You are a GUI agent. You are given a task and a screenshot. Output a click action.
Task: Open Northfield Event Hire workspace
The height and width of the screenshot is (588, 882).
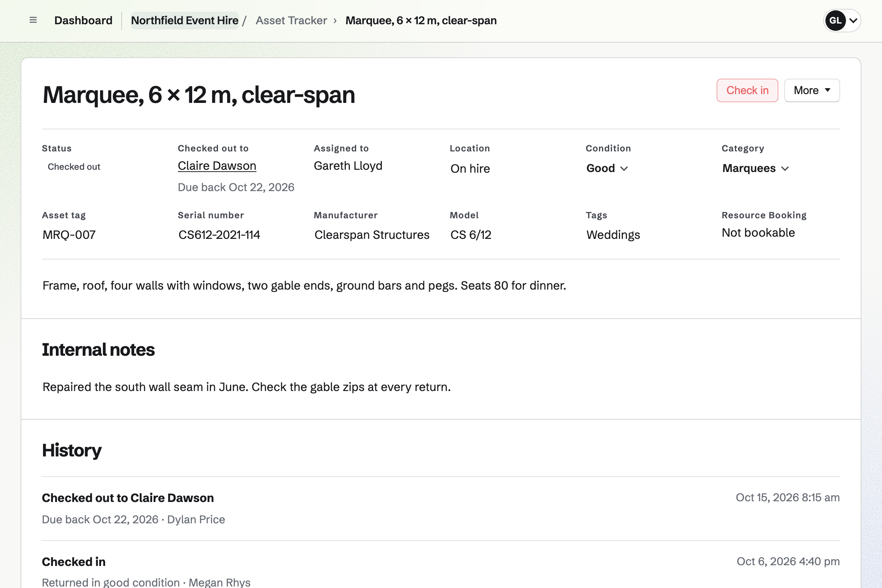pos(184,20)
